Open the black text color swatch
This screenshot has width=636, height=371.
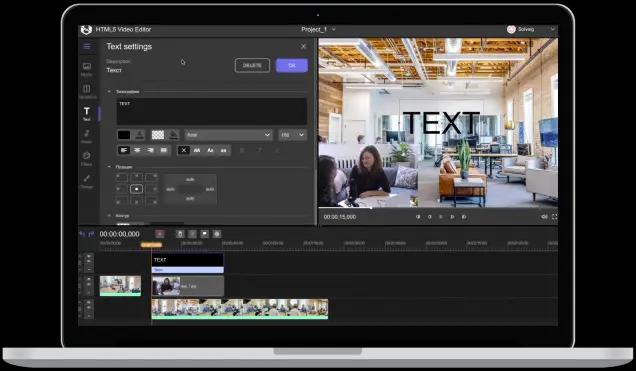coord(124,135)
